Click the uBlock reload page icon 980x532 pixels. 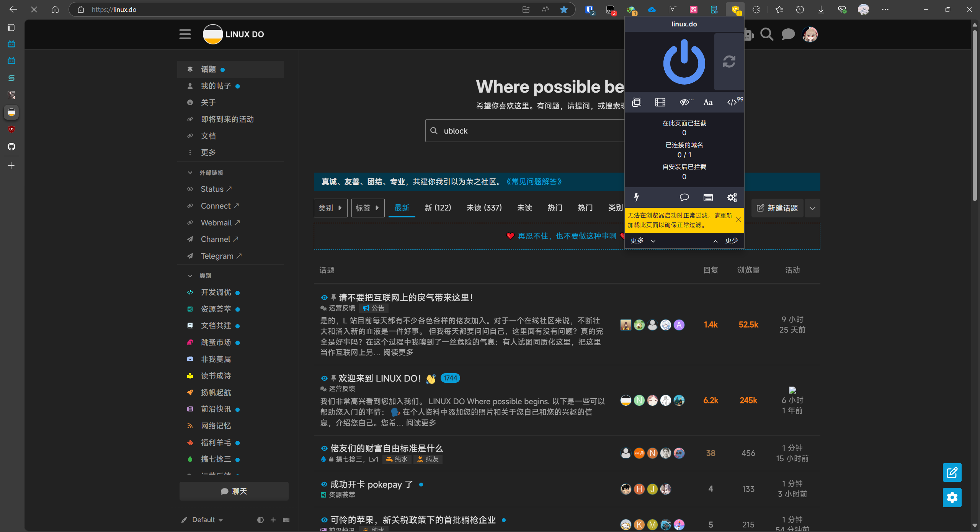pos(729,62)
